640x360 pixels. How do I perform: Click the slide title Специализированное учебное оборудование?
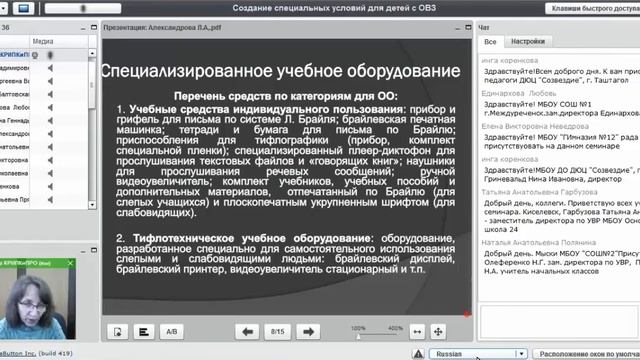281,71
